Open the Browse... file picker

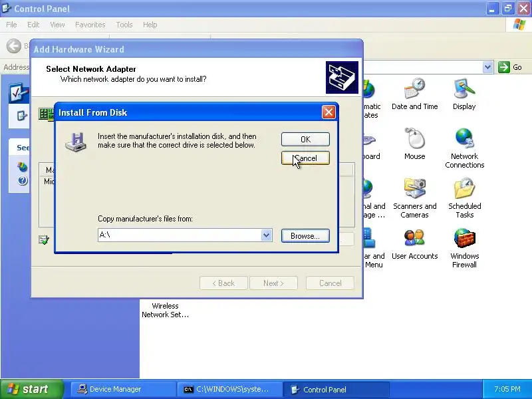pos(305,236)
